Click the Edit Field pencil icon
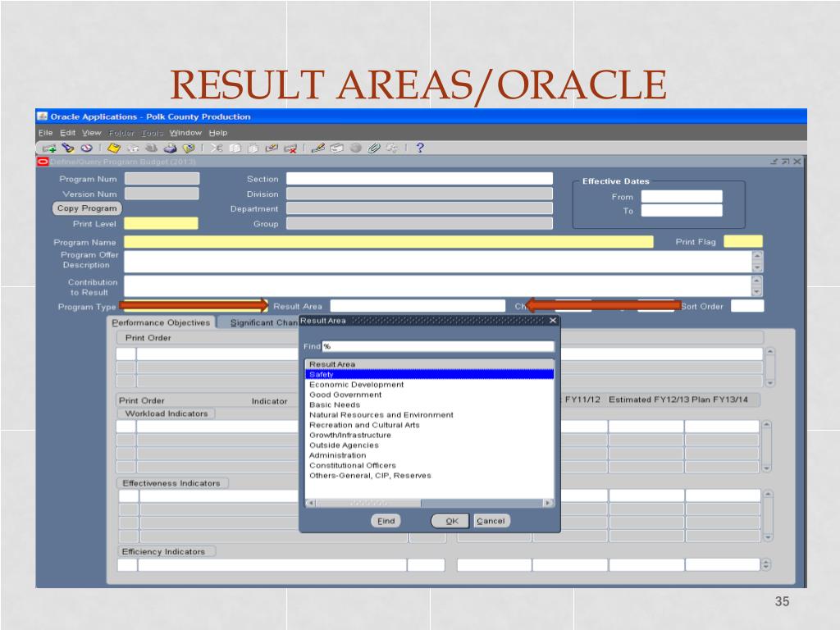 (318, 148)
